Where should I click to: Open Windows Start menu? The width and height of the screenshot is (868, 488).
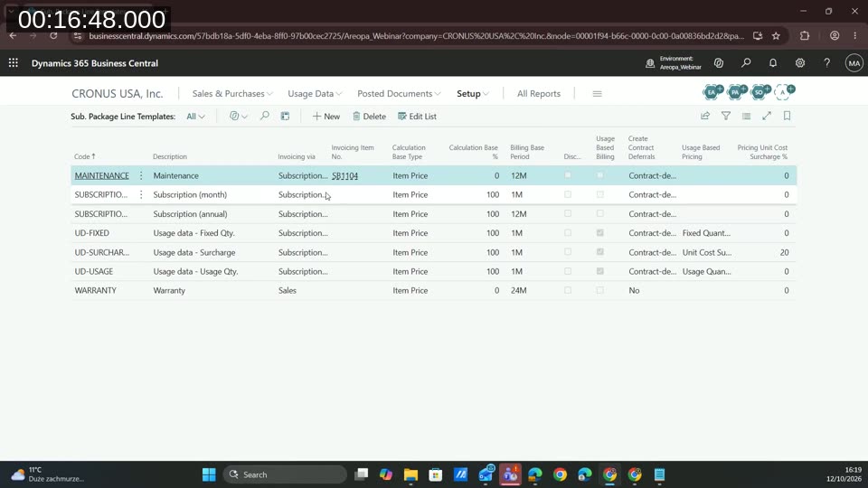click(209, 474)
